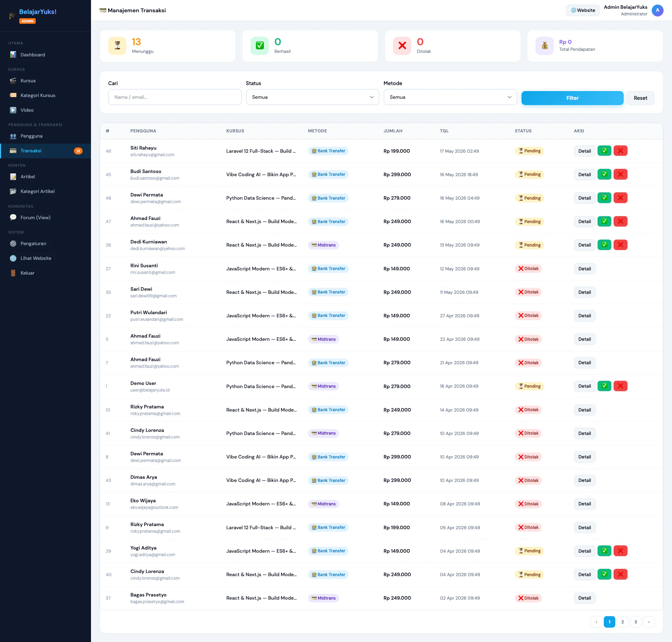This screenshot has width=672, height=642.
Task: Click the money bag Total Pendapatan icon
Action: (545, 46)
